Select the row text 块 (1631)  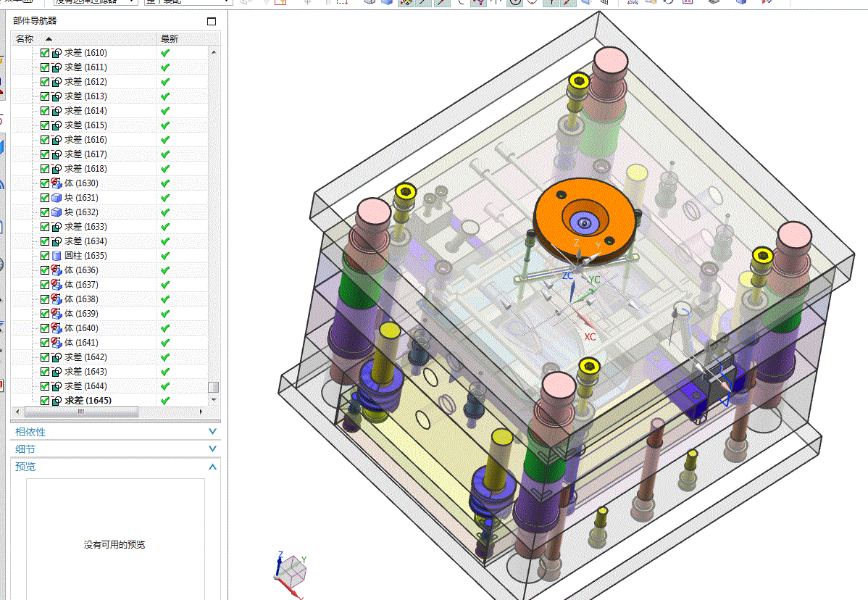[x=81, y=198]
